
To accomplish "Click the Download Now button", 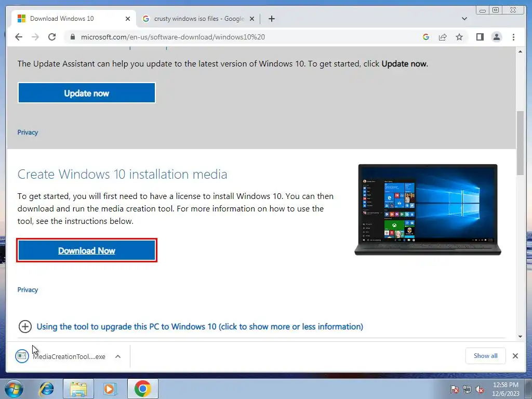I will [87, 250].
